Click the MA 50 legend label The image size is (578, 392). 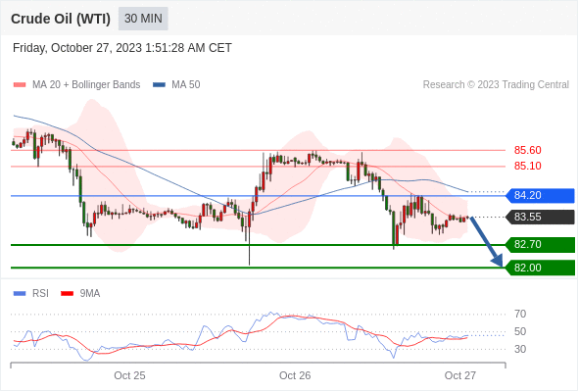[186, 85]
